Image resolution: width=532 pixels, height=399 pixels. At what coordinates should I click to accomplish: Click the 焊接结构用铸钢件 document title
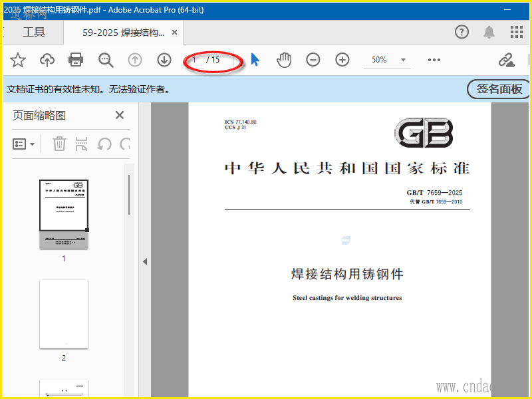347,274
